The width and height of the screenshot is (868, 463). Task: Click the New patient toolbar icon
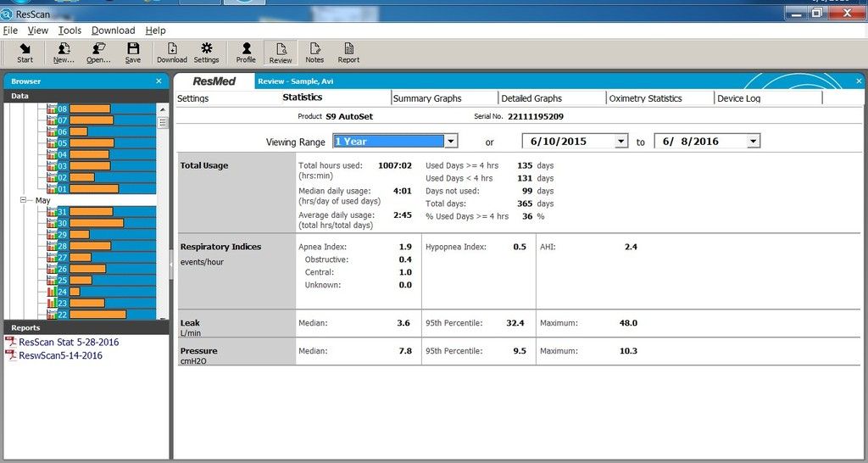click(63, 53)
